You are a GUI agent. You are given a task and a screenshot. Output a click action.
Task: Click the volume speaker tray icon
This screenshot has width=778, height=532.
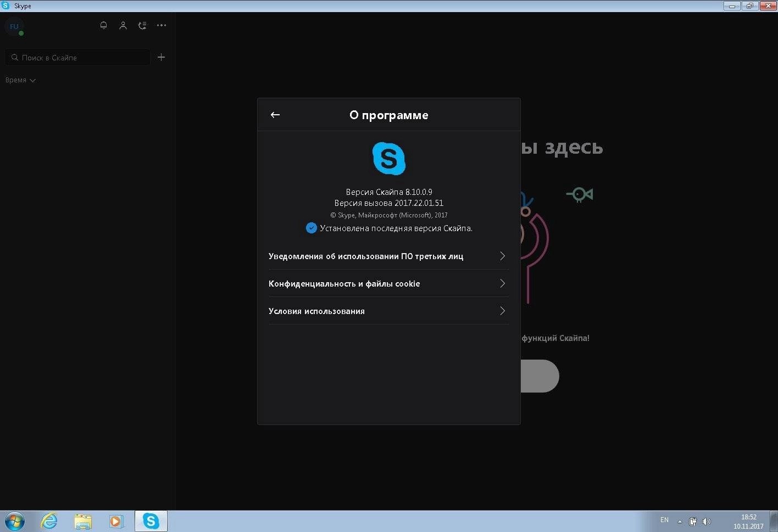pyautogui.click(x=707, y=522)
